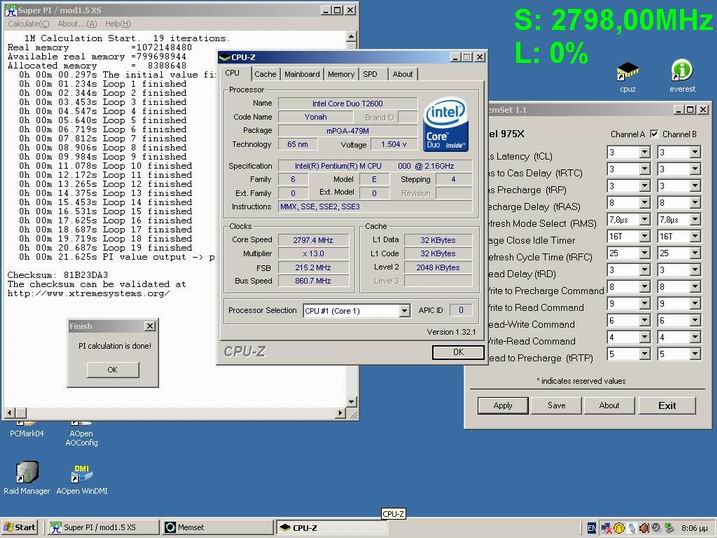Screen dimensions: 717x538
Task: Click the yellow circular tray icon
Action: [619, 528]
